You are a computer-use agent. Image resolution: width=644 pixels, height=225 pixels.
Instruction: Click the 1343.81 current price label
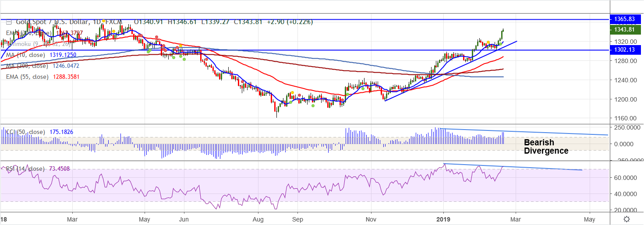point(625,29)
